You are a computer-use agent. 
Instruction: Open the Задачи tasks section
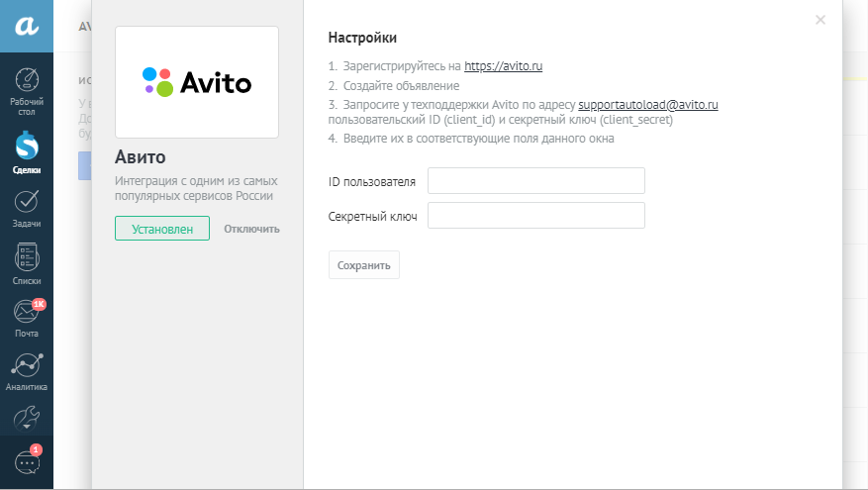coord(27,208)
